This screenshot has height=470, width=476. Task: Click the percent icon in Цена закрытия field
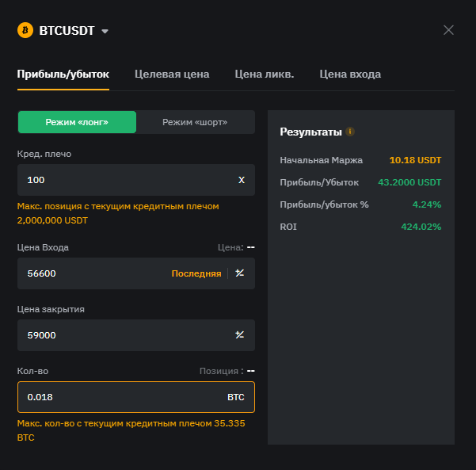click(240, 334)
